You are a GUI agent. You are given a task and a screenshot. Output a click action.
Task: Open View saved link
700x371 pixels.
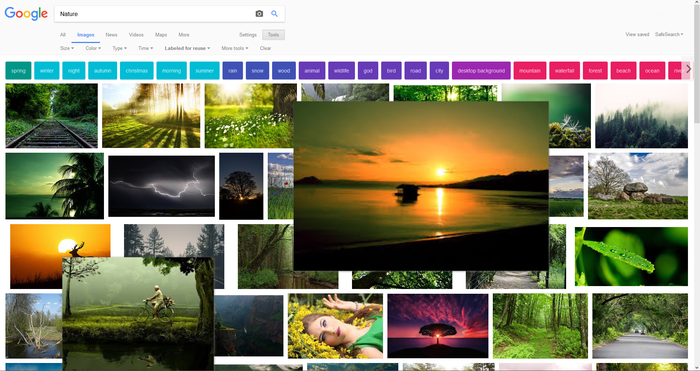pyautogui.click(x=637, y=34)
